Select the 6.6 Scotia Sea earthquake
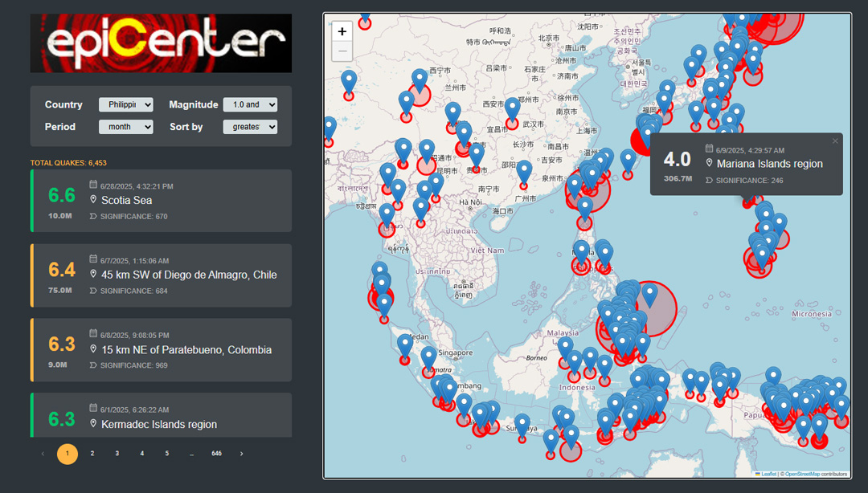This screenshot has height=493, width=868. point(161,201)
